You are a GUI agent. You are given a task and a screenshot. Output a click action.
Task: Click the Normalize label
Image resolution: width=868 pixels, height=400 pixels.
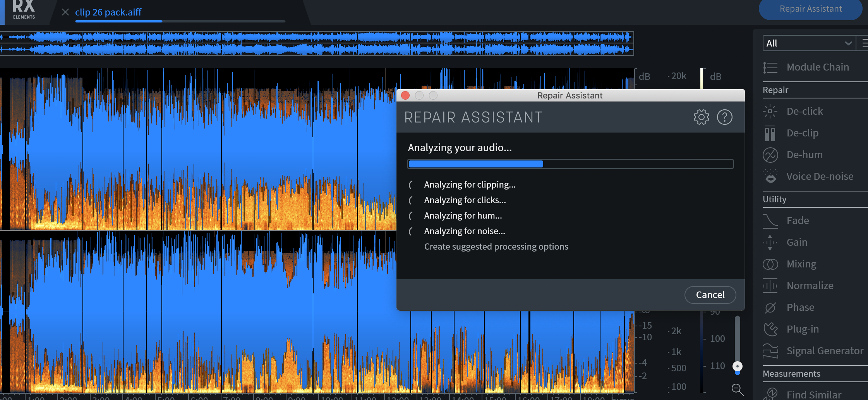pyautogui.click(x=810, y=286)
